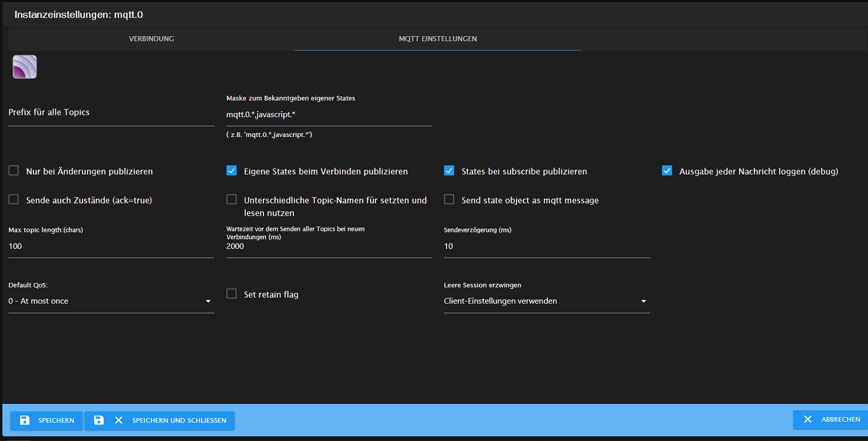
Task: Click Speichern und Schliessen button
Action: [160, 420]
